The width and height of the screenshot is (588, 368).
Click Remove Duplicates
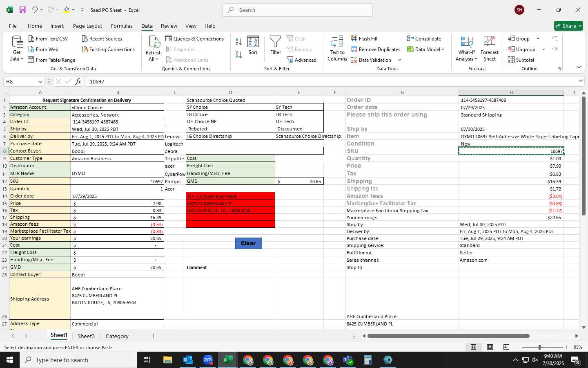pos(375,49)
